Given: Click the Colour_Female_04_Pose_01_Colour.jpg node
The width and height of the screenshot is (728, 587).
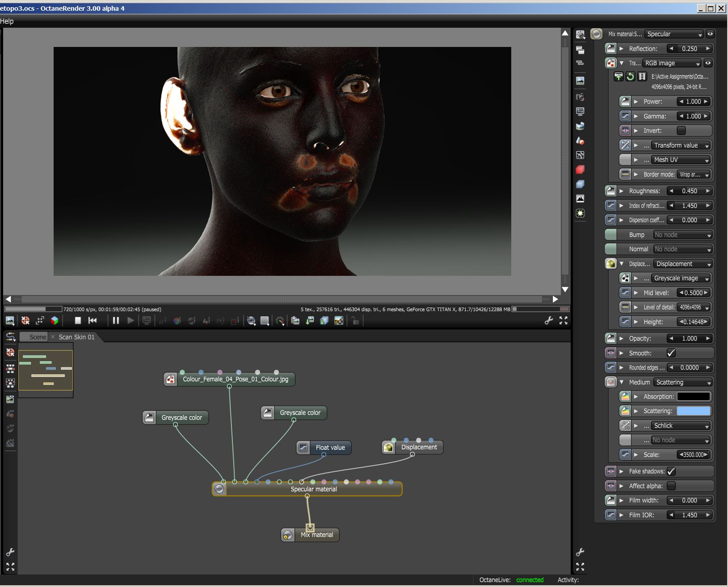Looking at the screenshot, I should pos(235,379).
